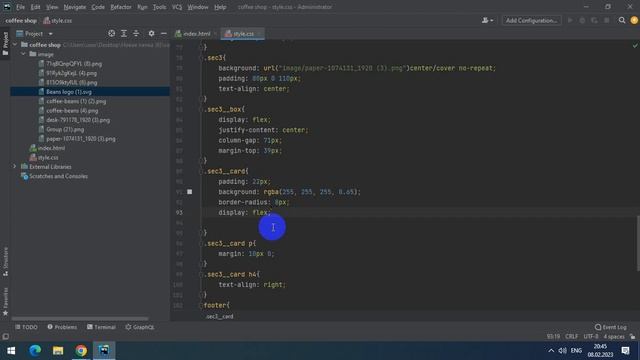Open Project panel settings gear
This screenshot has height=360, width=640.
coord(151,33)
